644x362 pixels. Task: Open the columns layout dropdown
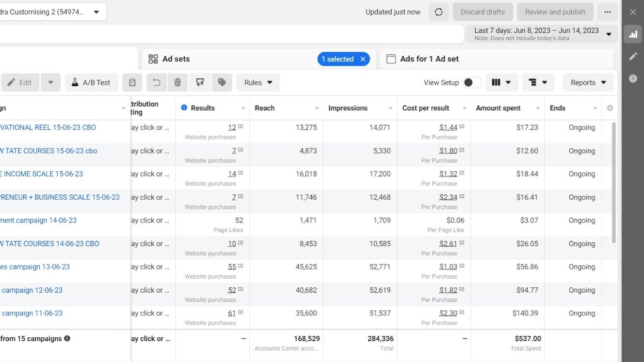pyautogui.click(x=501, y=82)
